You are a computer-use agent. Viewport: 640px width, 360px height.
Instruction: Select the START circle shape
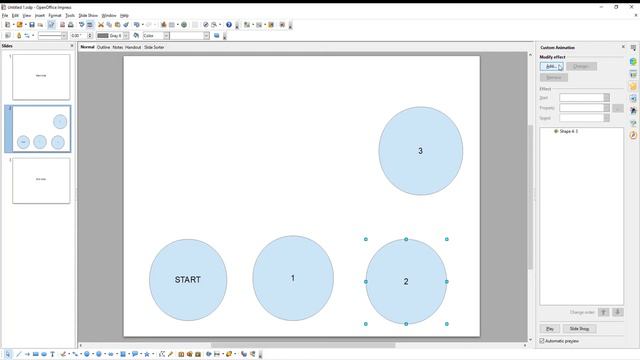click(188, 280)
